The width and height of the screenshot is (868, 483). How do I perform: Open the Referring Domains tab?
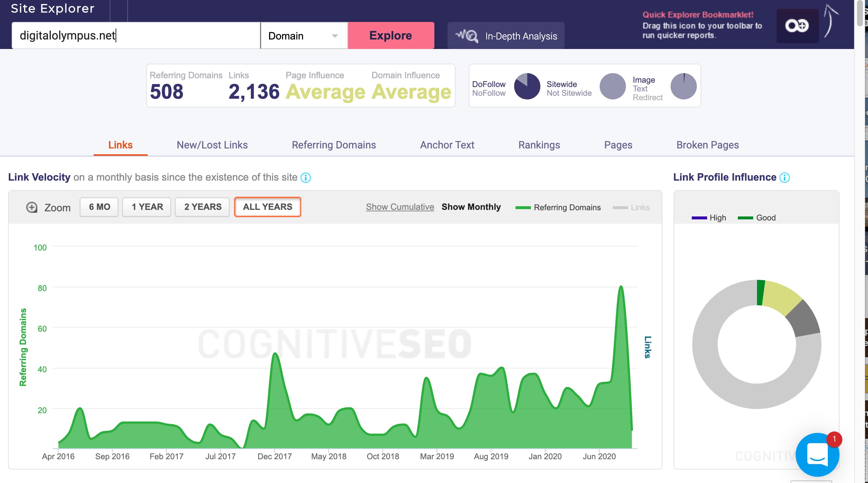pyautogui.click(x=333, y=145)
